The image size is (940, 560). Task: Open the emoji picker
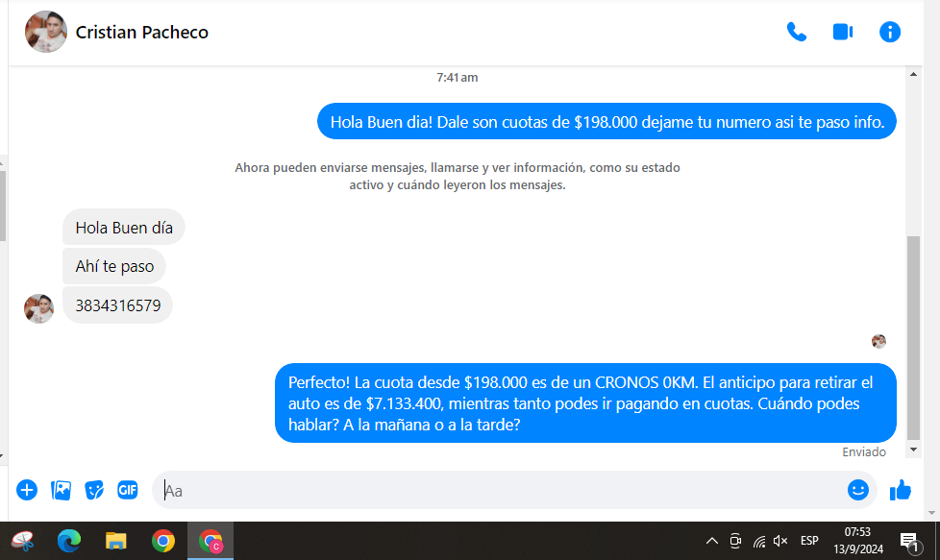pos(858,490)
